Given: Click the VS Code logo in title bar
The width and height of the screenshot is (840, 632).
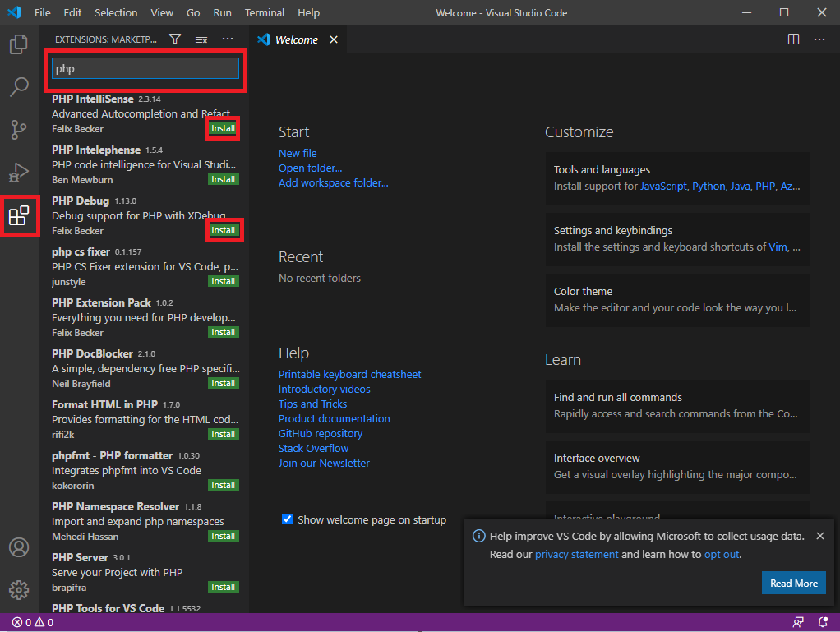Looking at the screenshot, I should tap(15, 12).
